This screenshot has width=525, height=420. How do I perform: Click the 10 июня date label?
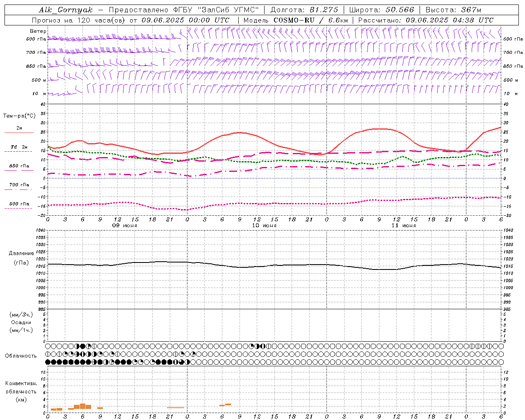[264, 226]
